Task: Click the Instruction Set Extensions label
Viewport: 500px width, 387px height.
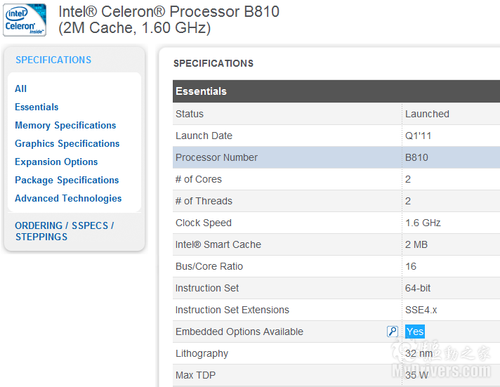Action: 232,310
